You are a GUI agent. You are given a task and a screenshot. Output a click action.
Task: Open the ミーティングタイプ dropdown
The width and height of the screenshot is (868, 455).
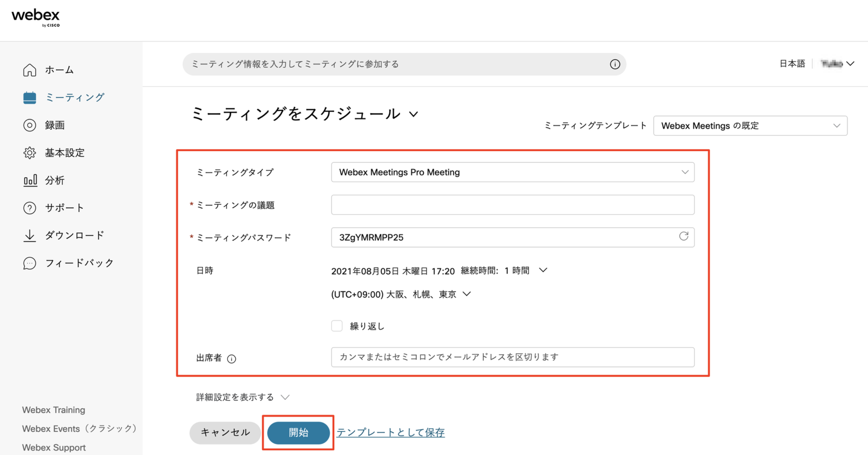point(513,172)
